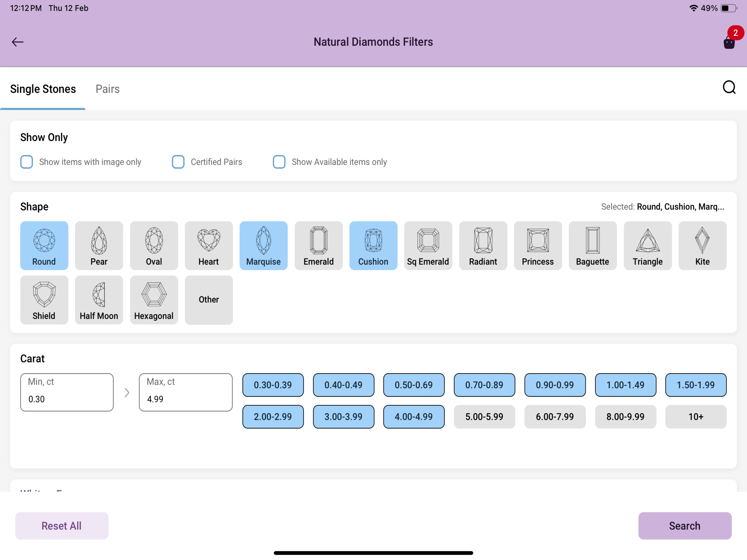This screenshot has width=747, height=560.
Task: Tap the Wi-Fi status icon
Action: coord(694,8)
